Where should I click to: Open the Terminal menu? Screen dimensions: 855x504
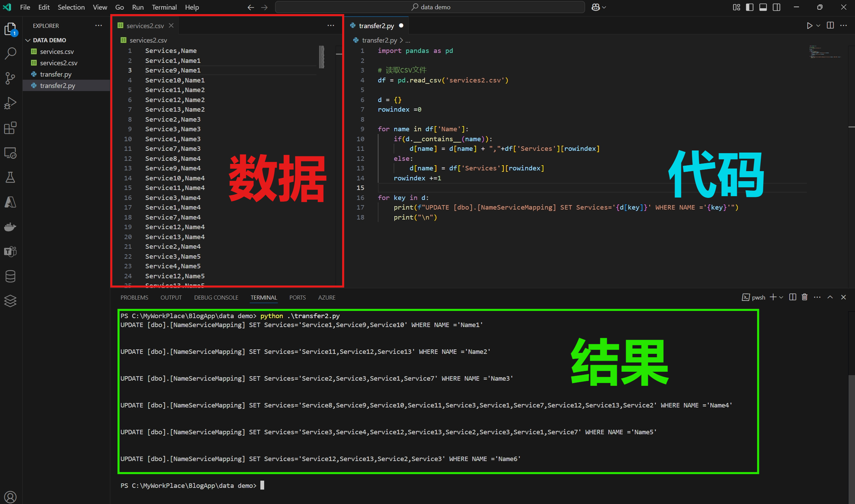pos(164,7)
